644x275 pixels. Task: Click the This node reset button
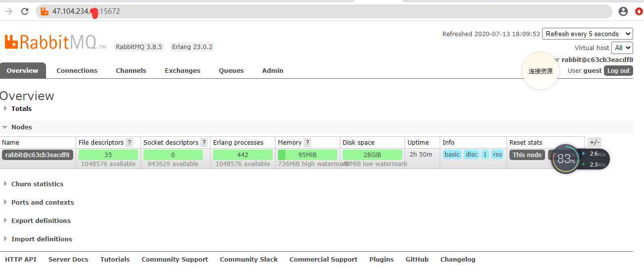pos(527,155)
